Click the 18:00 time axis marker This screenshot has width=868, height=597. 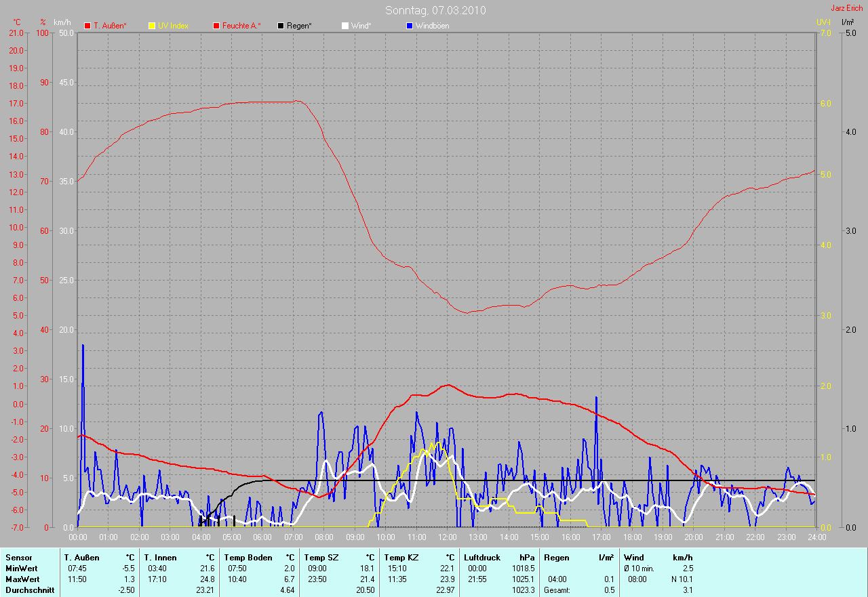(632, 537)
